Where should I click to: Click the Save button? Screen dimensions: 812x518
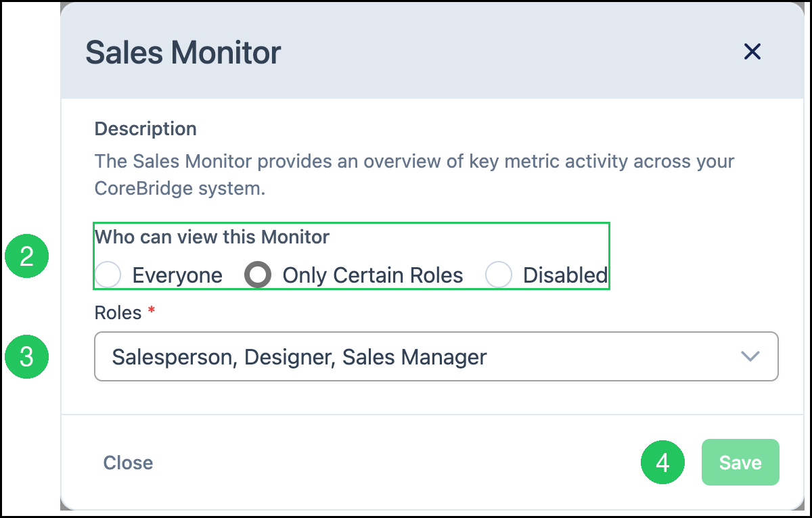point(740,463)
